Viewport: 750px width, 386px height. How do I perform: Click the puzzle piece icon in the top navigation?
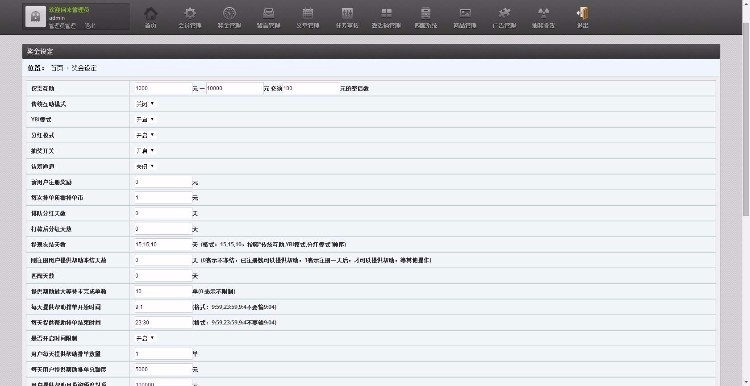pos(504,13)
